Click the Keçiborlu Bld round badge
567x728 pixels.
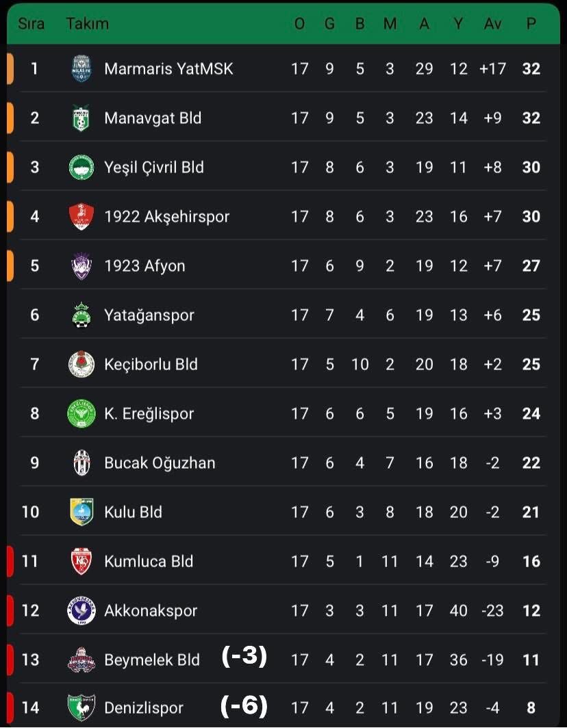(x=81, y=364)
